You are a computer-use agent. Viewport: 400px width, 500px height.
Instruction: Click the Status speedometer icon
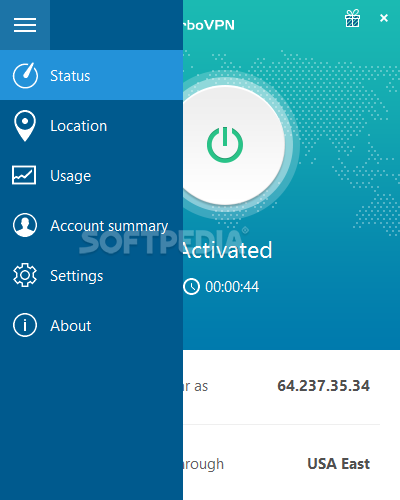coord(25,75)
